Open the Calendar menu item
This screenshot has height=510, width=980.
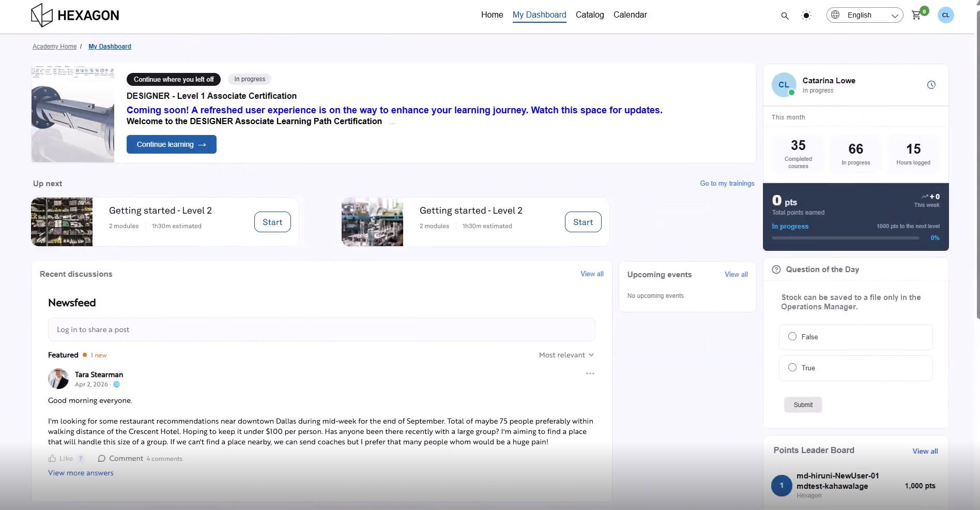pos(630,14)
